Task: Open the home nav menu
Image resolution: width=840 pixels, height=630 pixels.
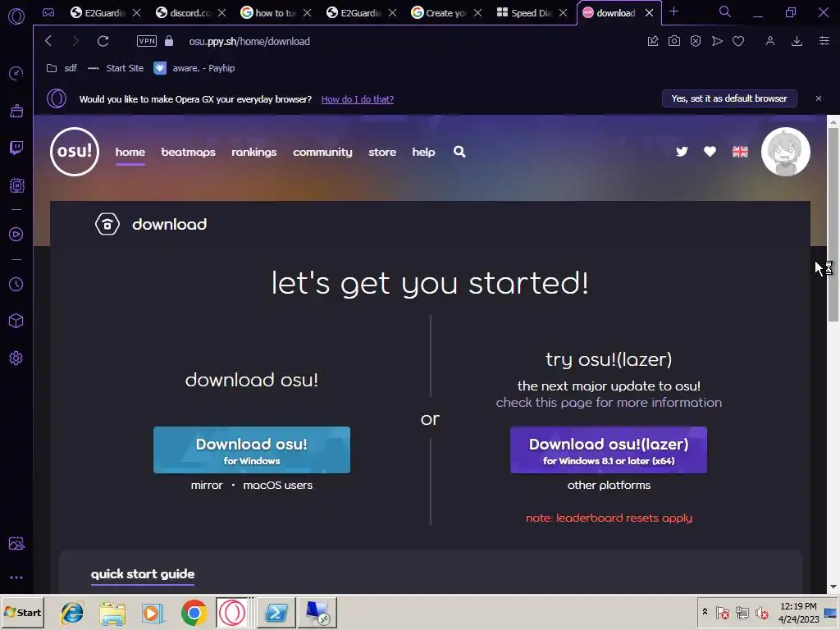Action: [130, 152]
